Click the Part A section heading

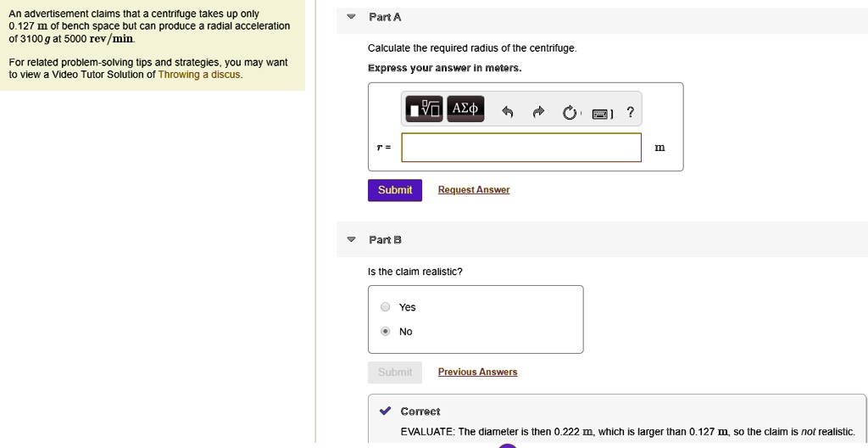coord(386,17)
